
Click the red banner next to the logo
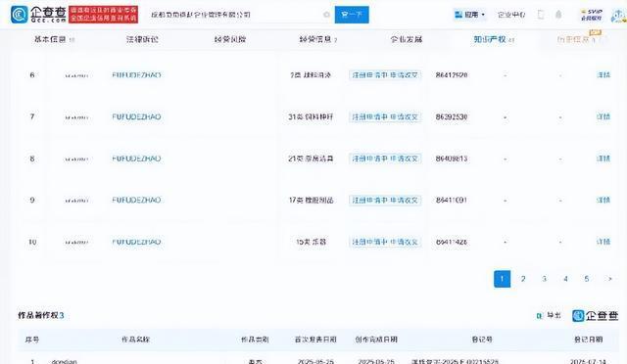pos(103,15)
